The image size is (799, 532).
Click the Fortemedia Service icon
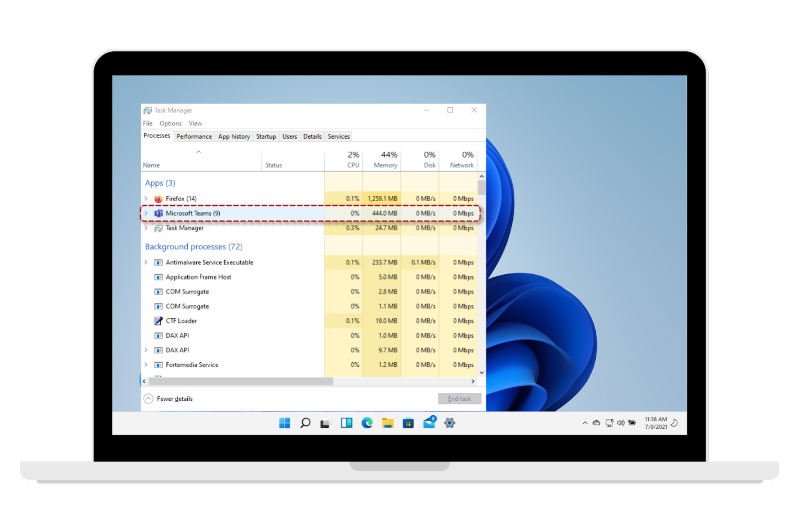point(158,365)
